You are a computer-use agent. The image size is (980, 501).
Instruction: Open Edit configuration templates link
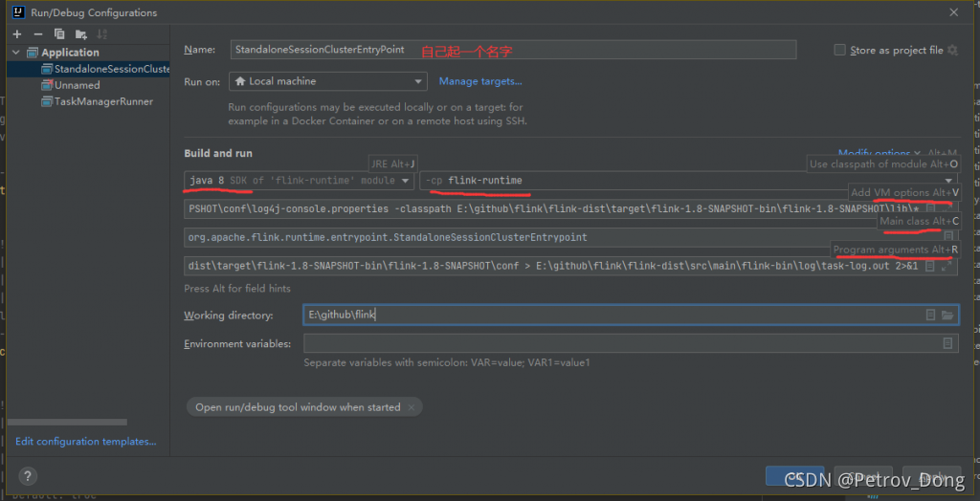tap(86, 442)
